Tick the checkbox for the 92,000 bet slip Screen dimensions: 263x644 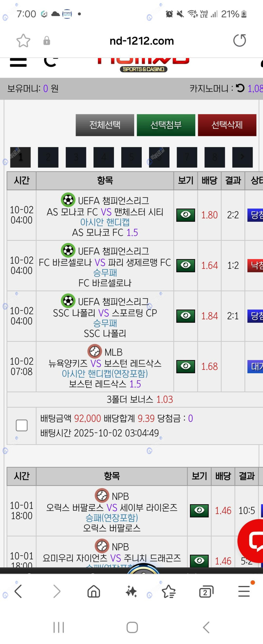22,425
